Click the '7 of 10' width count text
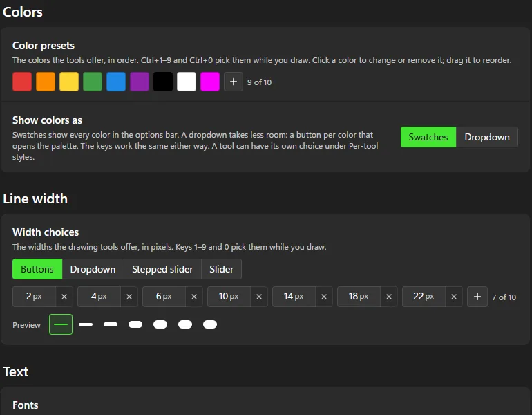 tap(504, 297)
